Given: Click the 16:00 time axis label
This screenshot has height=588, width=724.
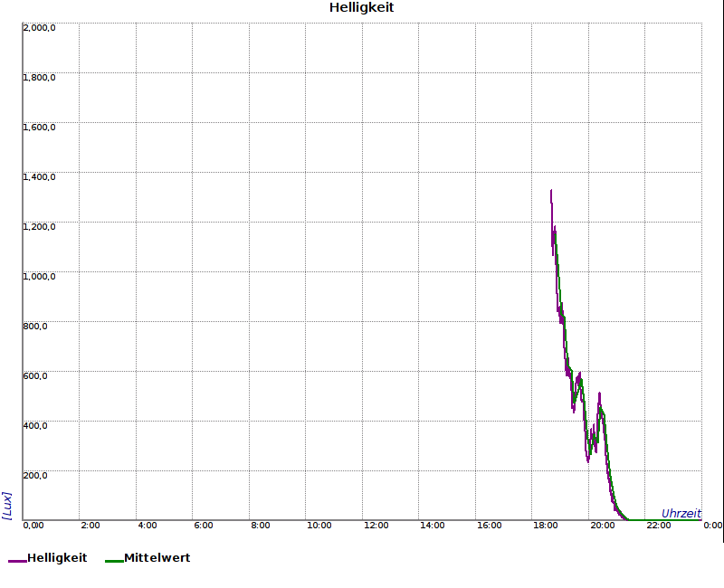Looking at the screenshot, I should [489, 526].
